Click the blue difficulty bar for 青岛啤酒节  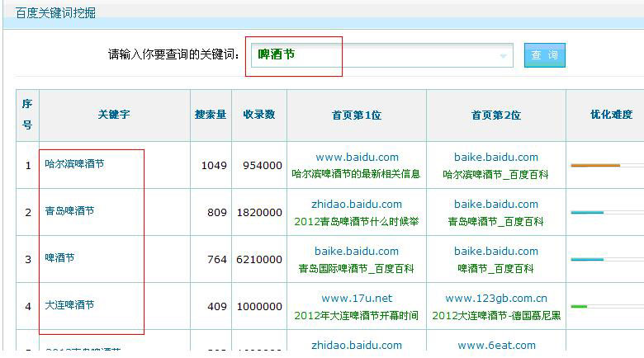(x=587, y=212)
